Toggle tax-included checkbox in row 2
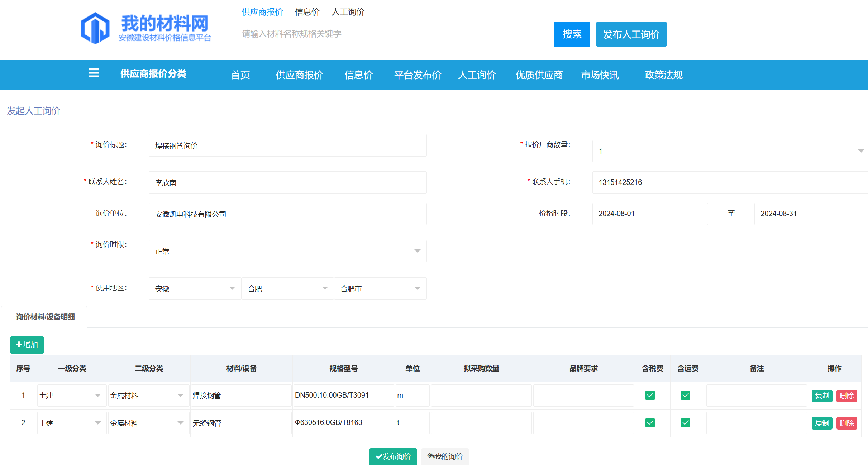This screenshot has width=868, height=474. tap(650, 423)
